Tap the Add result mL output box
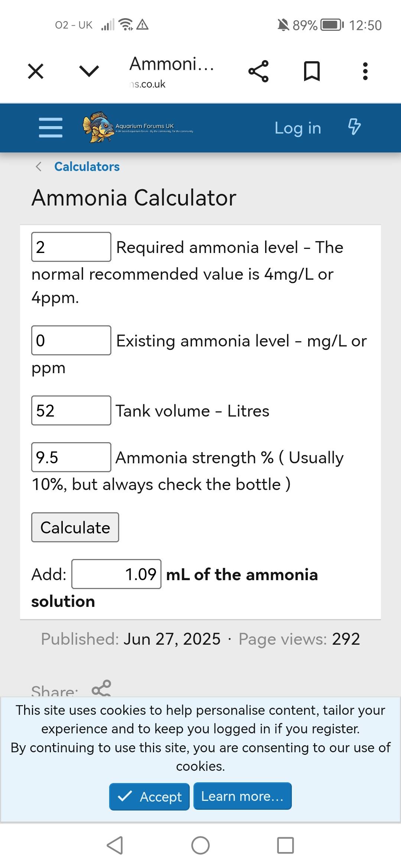Screen dimensions: 401x868 [117, 574]
